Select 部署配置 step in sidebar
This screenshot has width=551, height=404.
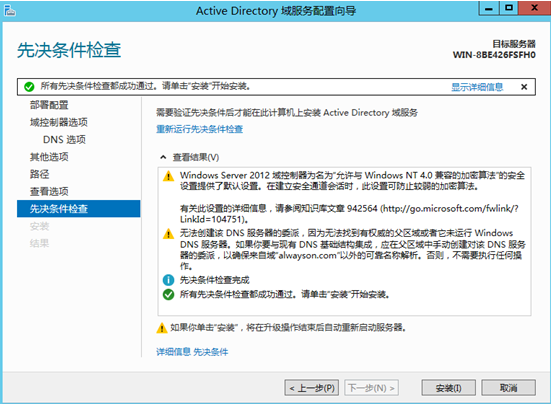click(49, 105)
